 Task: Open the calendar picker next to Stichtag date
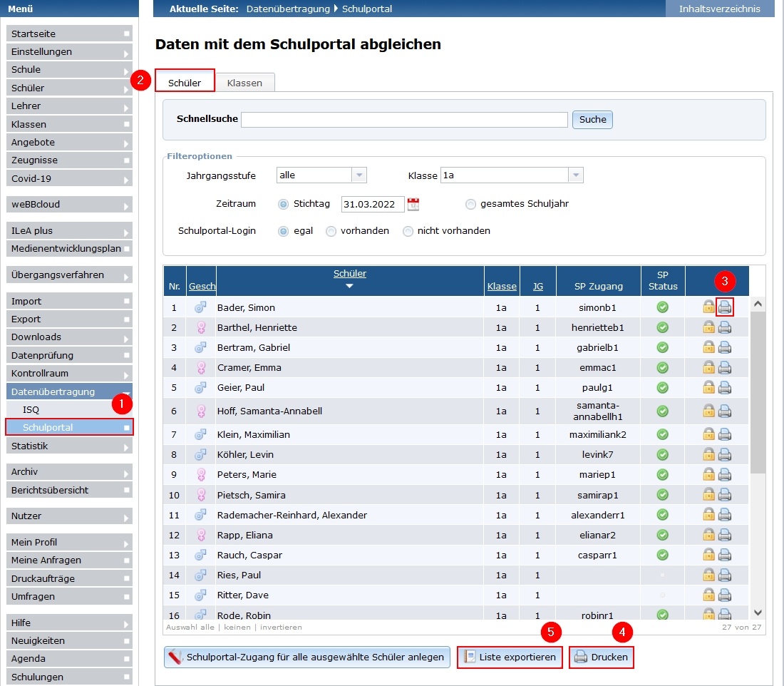pos(413,204)
